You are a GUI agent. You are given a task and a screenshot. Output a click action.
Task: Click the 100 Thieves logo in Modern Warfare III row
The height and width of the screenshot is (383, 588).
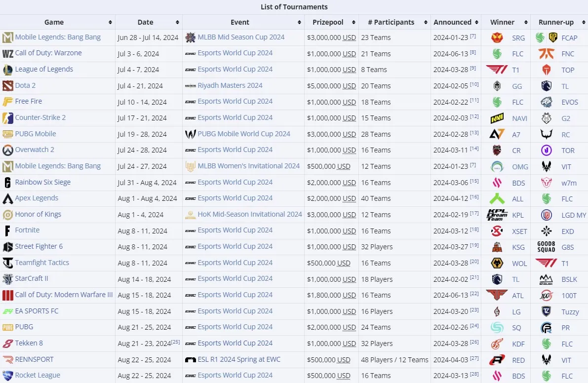tap(547, 296)
